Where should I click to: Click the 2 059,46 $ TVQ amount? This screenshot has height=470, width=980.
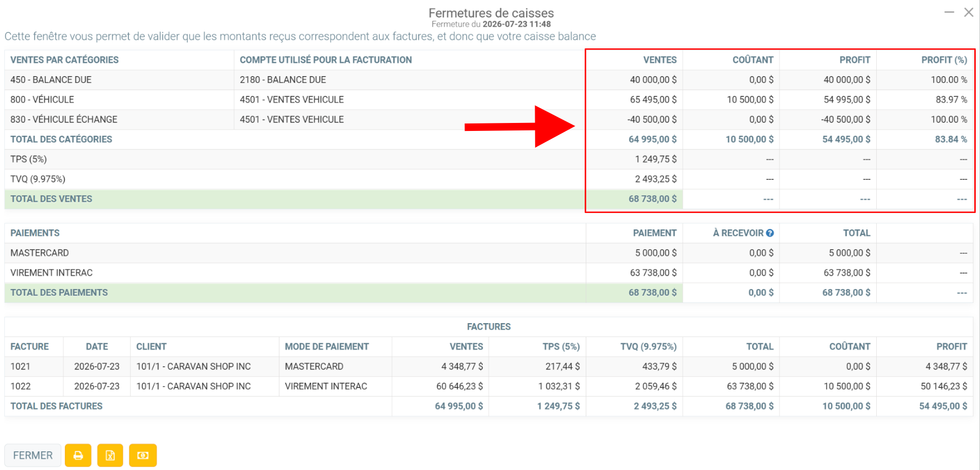(x=655, y=386)
